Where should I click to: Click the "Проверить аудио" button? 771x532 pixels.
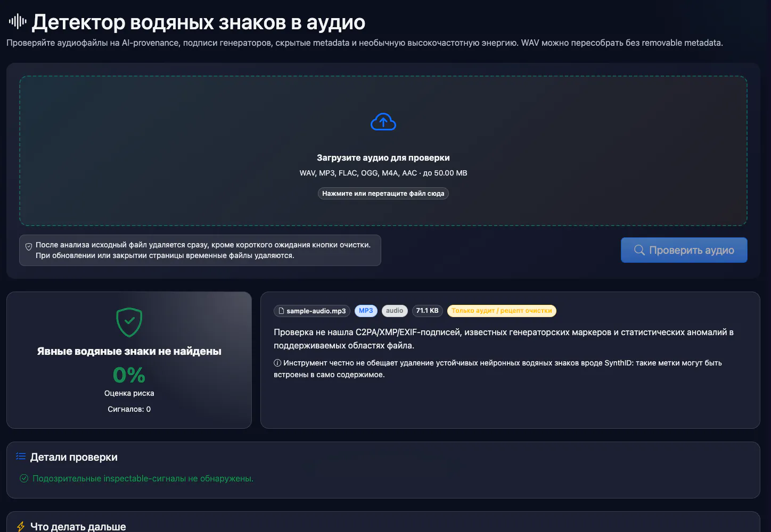[x=684, y=250]
